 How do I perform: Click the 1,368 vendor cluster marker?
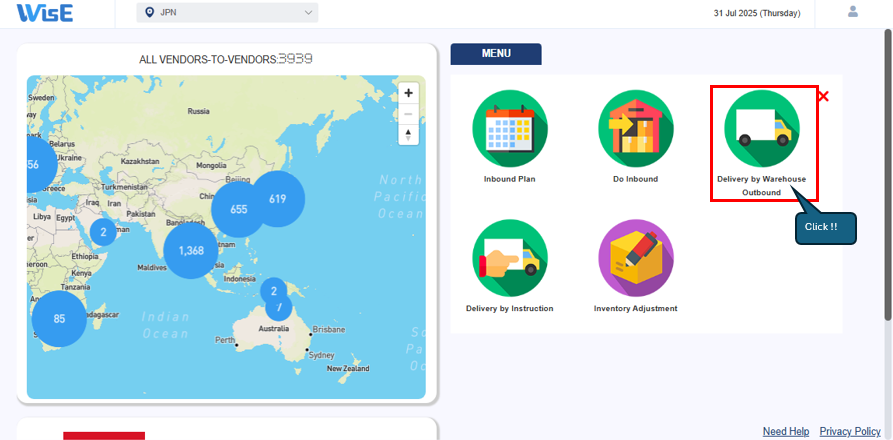(190, 250)
